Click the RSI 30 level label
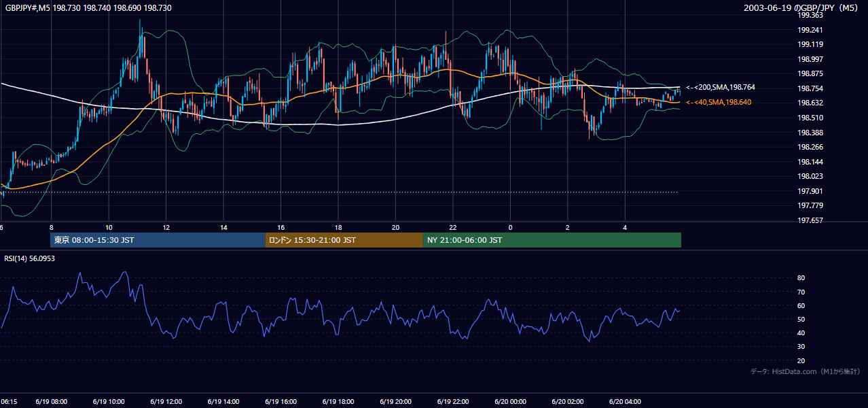 pyautogui.click(x=801, y=347)
